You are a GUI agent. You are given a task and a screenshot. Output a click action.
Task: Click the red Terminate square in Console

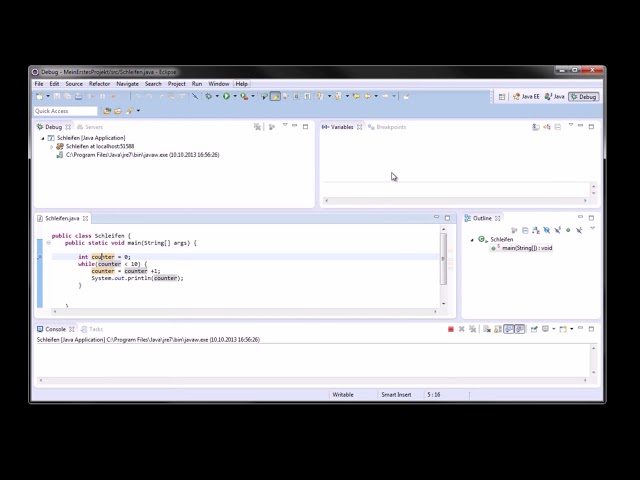(x=451, y=329)
